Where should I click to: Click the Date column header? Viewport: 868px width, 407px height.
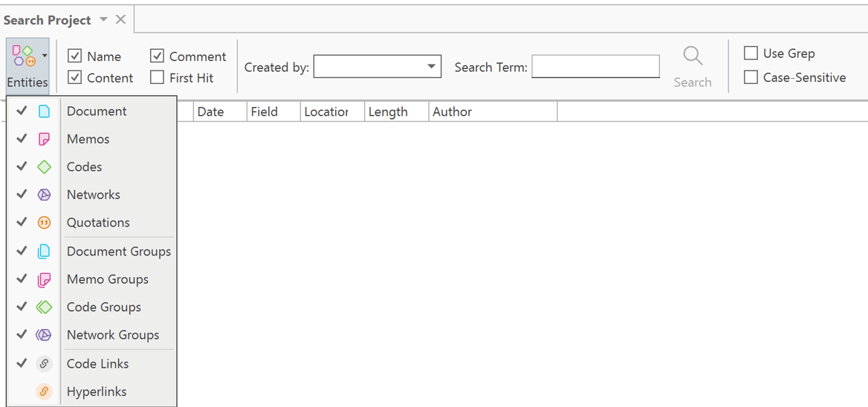[210, 111]
